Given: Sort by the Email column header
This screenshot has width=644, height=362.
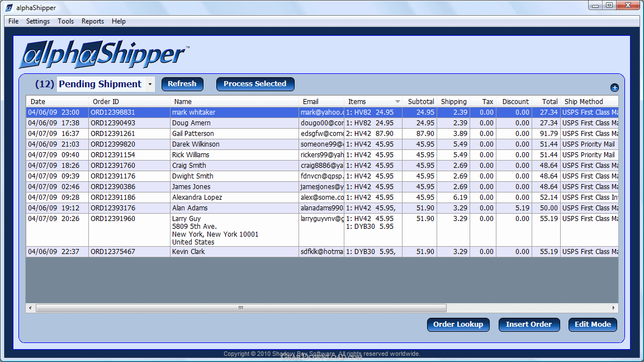Looking at the screenshot, I should 321,101.
